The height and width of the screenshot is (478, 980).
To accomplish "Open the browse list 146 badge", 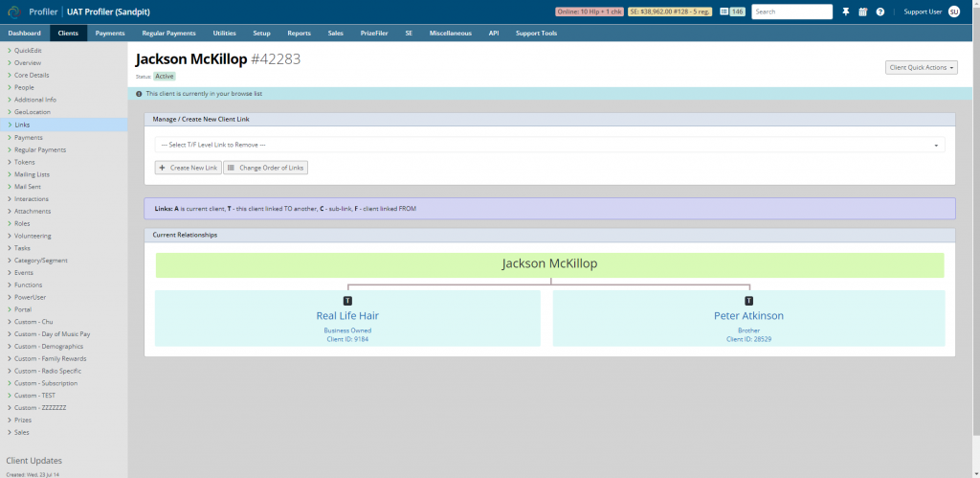I will point(732,11).
